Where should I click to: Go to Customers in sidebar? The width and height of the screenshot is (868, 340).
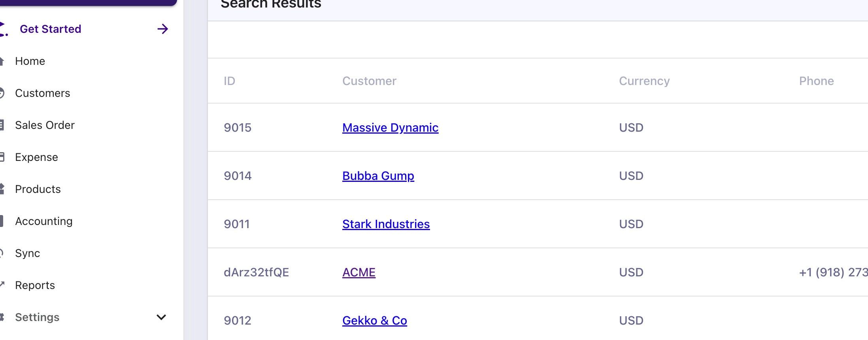[42, 93]
